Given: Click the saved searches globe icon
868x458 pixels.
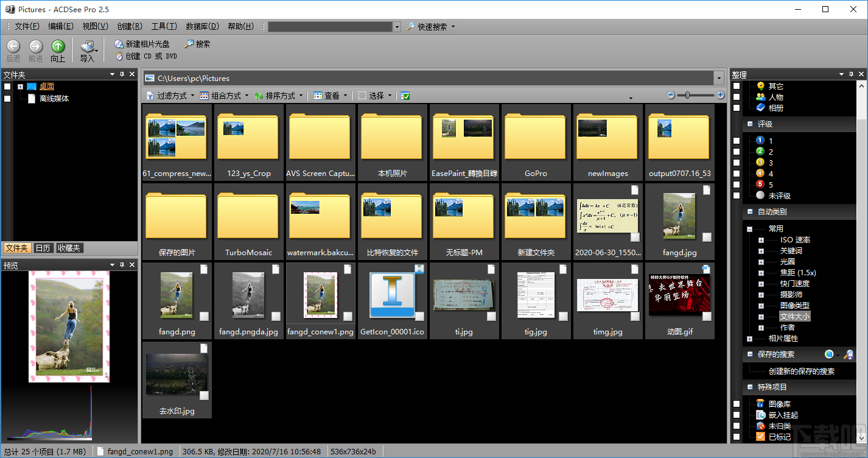Looking at the screenshot, I should (829, 354).
